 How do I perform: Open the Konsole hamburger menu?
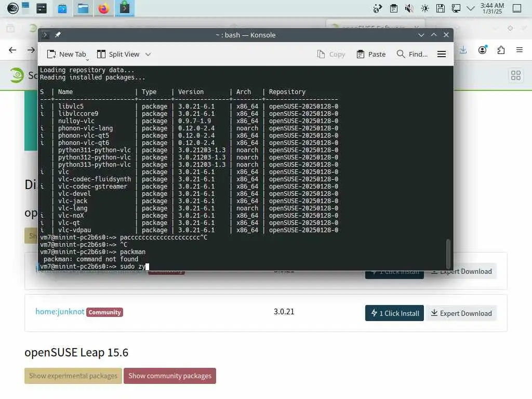point(442,54)
